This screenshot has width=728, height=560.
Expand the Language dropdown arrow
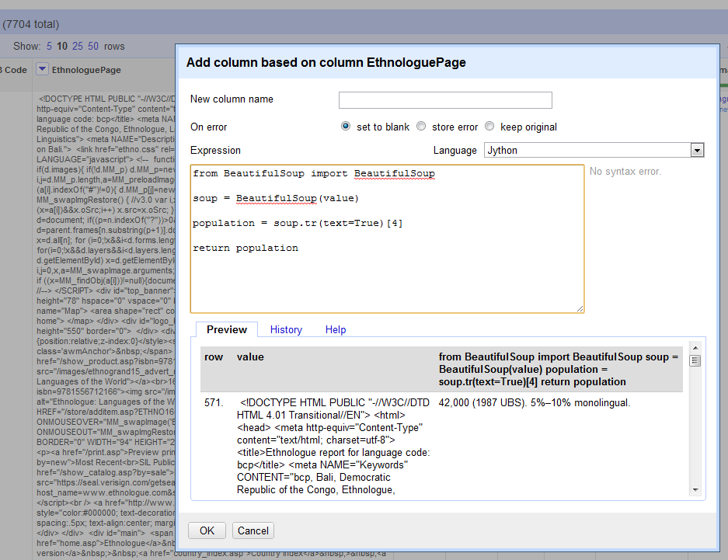click(x=697, y=150)
